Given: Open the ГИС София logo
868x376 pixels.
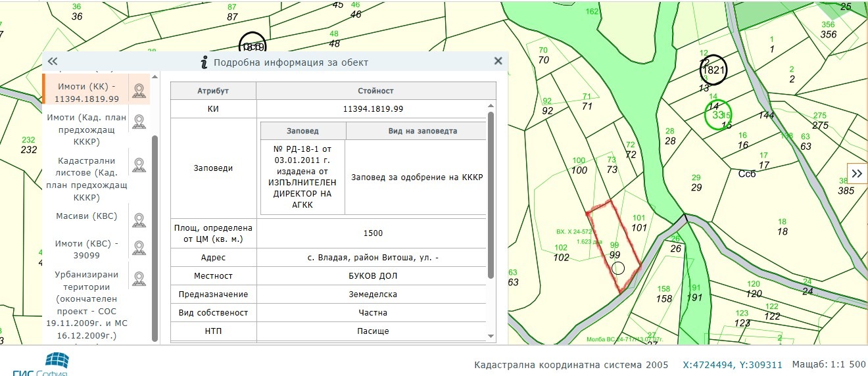Looking at the screenshot, I should tap(39, 365).
